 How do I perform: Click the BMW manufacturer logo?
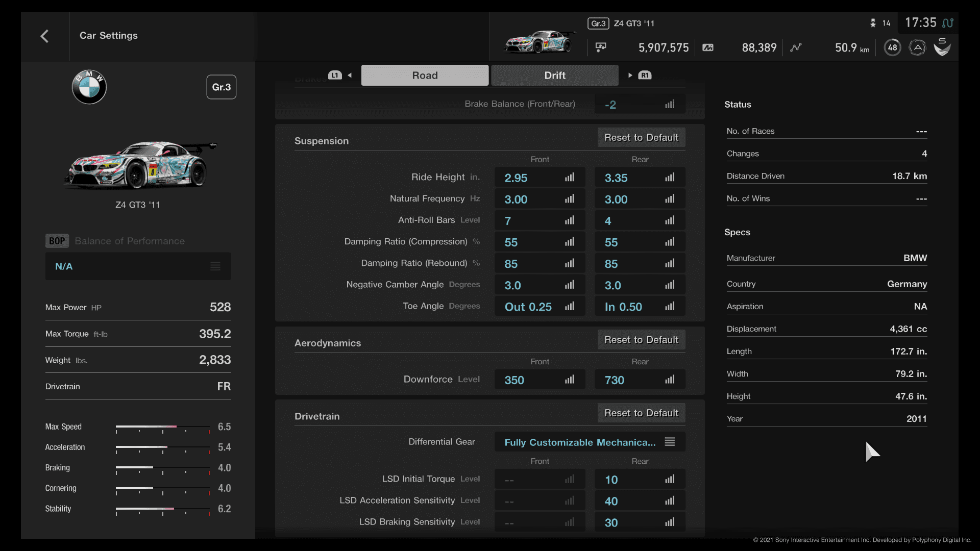89,87
